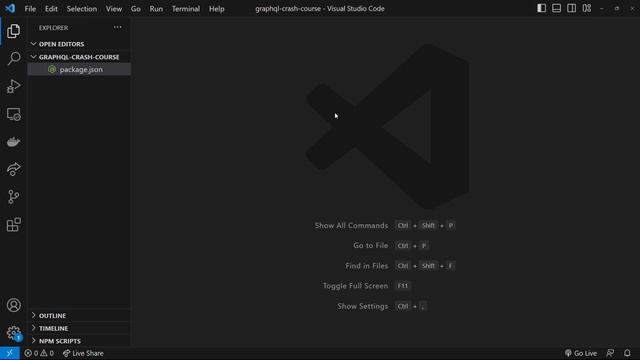
Task: Open the Live Share activity icon
Action: point(13,169)
